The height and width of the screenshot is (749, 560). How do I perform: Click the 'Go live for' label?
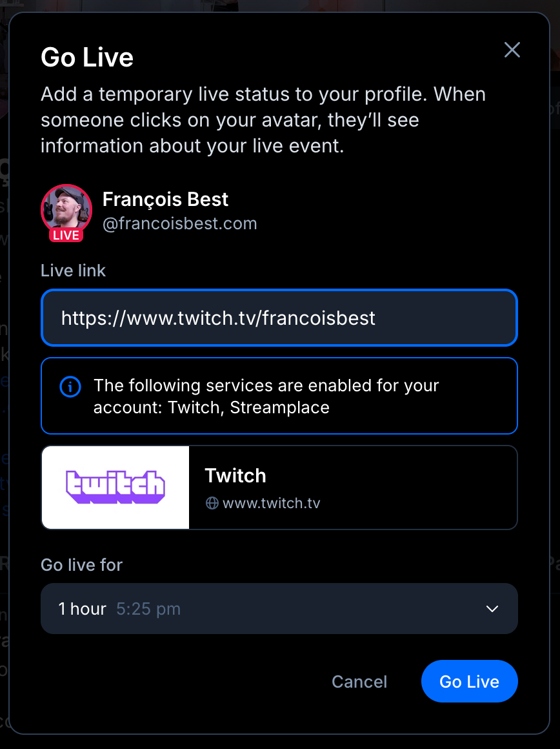[81, 564]
